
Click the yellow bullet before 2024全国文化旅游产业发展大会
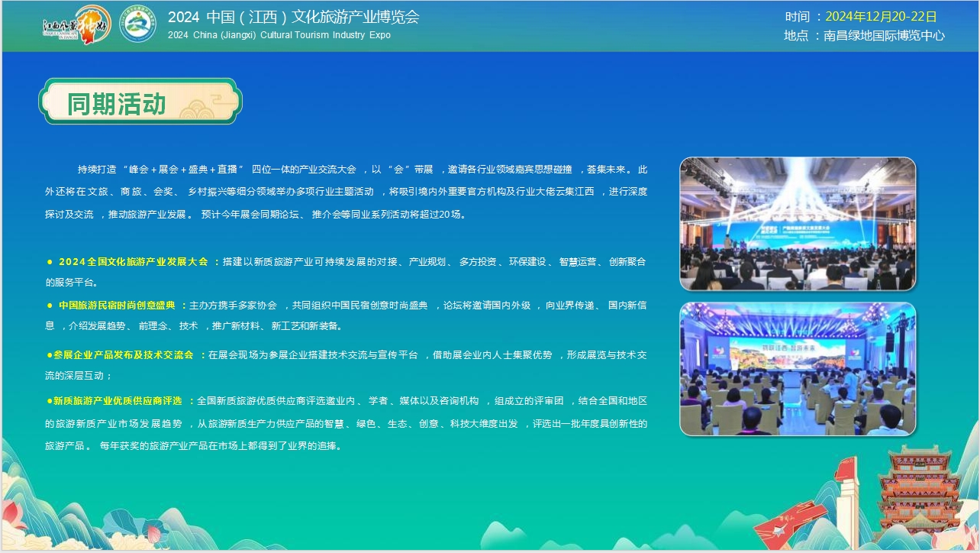[x=50, y=262]
